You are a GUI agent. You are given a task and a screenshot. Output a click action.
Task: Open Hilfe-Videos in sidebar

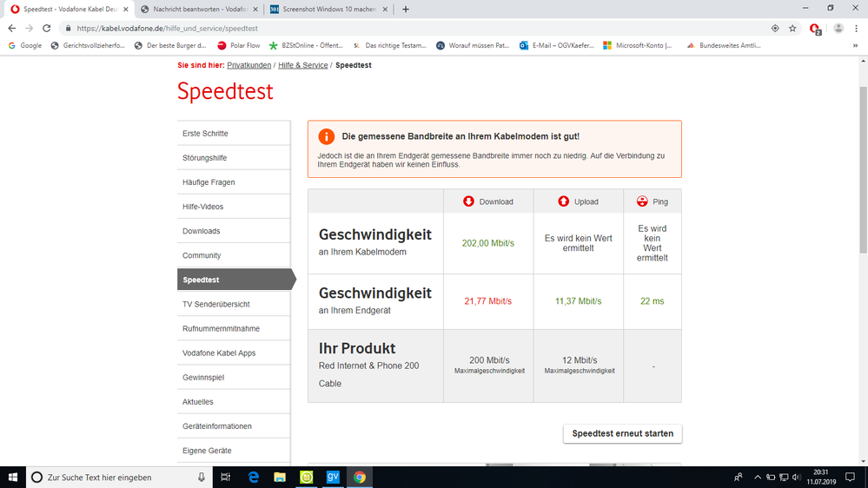(x=234, y=207)
